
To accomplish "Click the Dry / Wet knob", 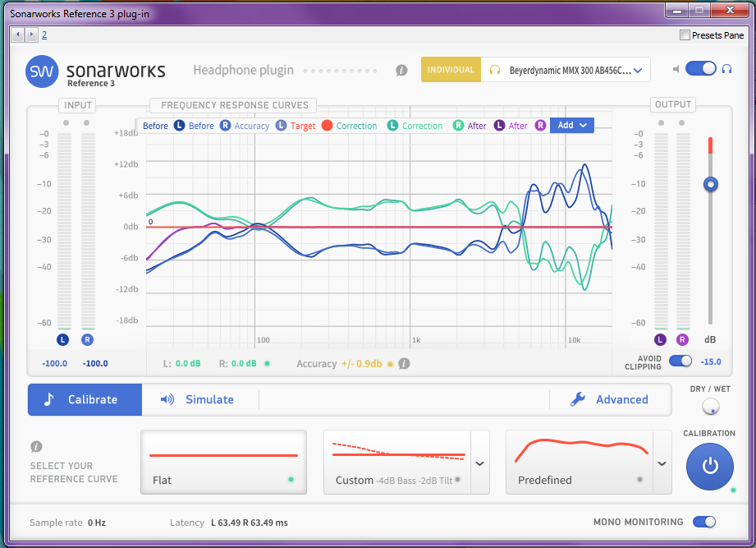I will click(710, 406).
